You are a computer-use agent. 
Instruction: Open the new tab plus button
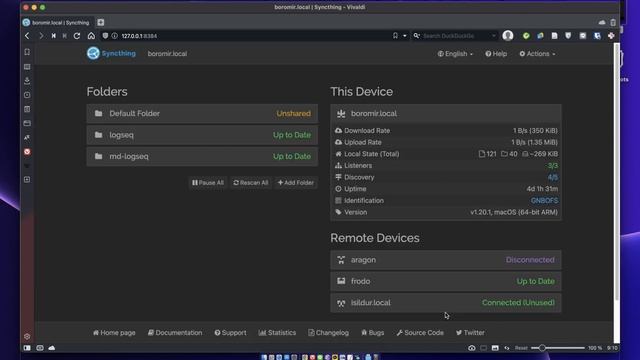101,22
